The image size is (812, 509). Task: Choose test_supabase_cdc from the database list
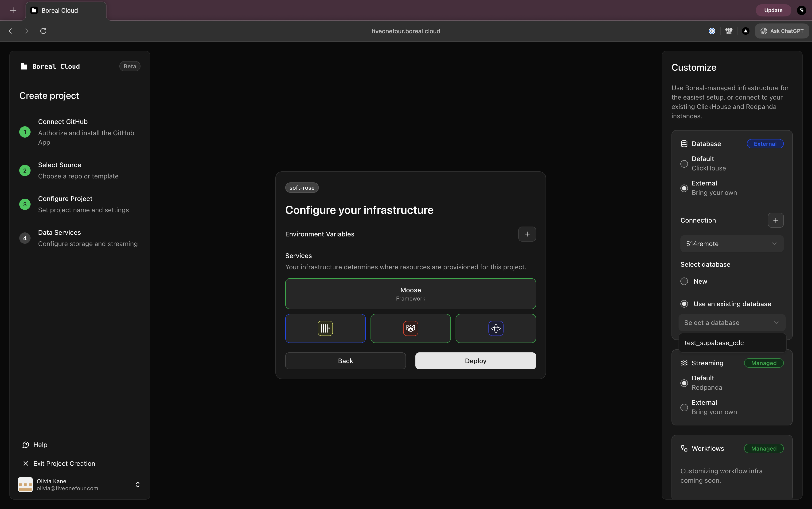tap(714, 343)
